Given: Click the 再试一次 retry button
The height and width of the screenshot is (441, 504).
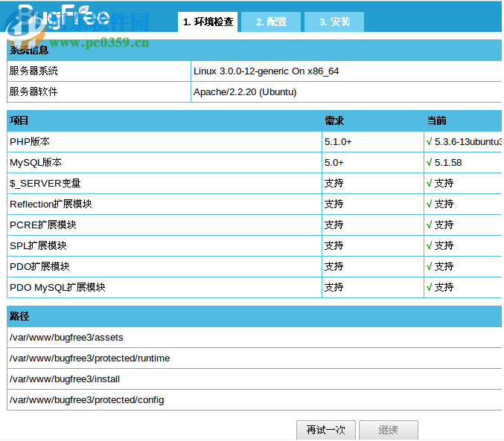Looking at the screenshot, I should point(326,430).
